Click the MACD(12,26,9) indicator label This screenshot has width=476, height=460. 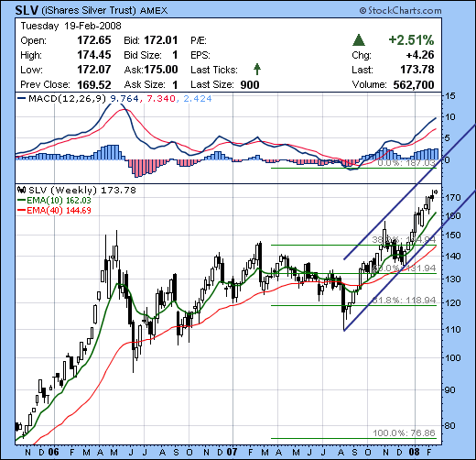pyautogui.click(x=67, y=99)
